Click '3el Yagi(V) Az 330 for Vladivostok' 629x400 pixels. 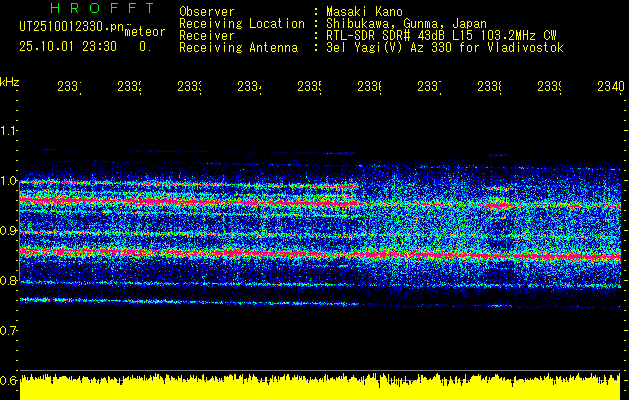tap(445, 48)
